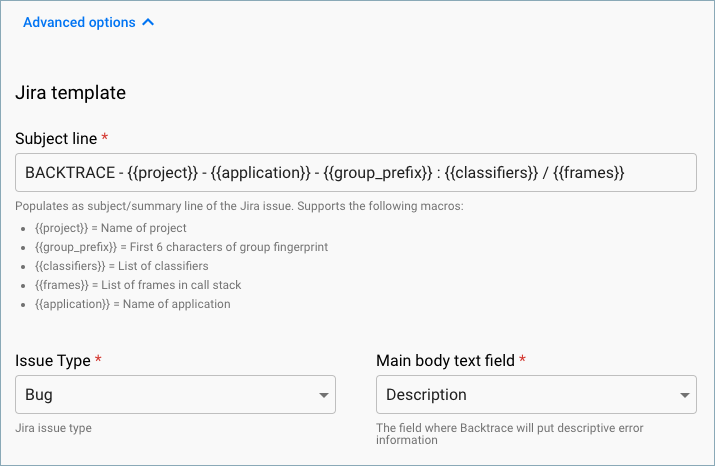715x466 pixels.
Task: Click the Jira template heading
Action: [70, 93]
